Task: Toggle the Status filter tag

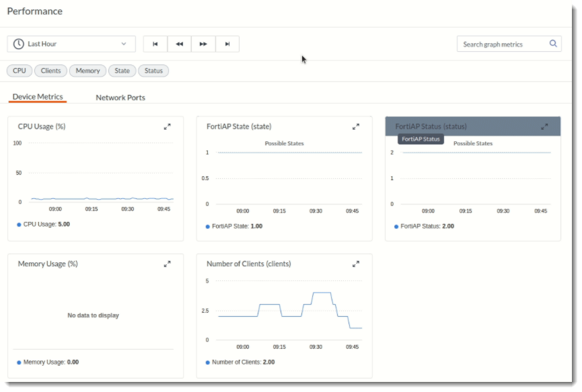Action: [x=153, y=71]
